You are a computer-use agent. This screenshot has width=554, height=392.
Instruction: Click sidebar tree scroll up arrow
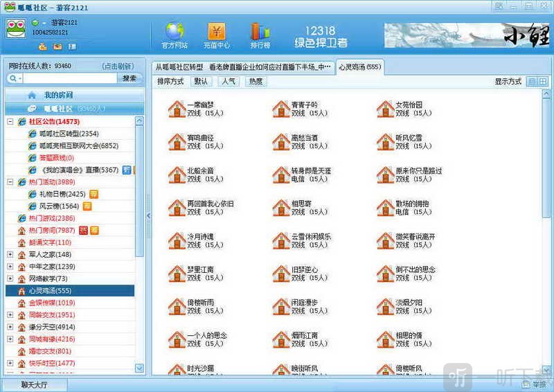[x=140, y=121]
